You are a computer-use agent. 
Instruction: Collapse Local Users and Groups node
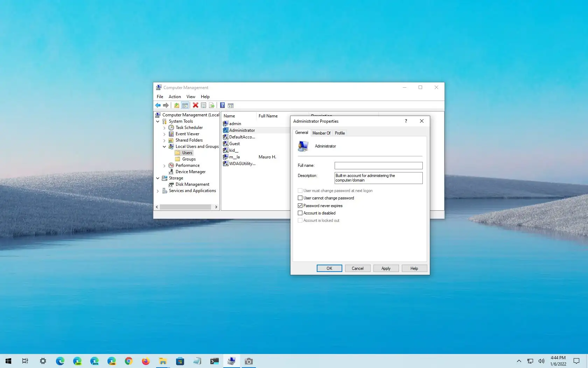pos(164,146)
